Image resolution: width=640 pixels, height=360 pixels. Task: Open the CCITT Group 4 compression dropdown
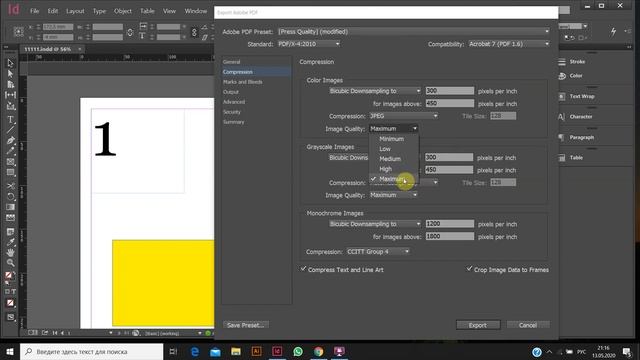point(378,252)
